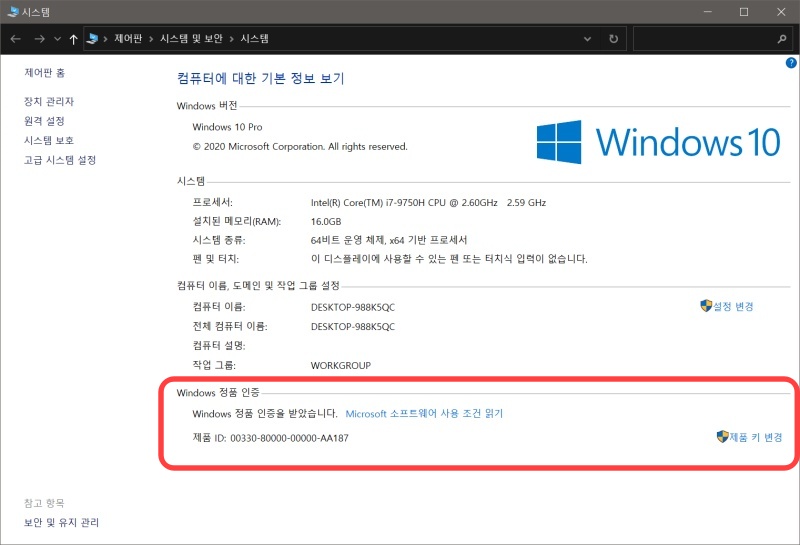
Task: Go forward with the right arrow button
Action: pyautogui.click(x=39, y=39)
